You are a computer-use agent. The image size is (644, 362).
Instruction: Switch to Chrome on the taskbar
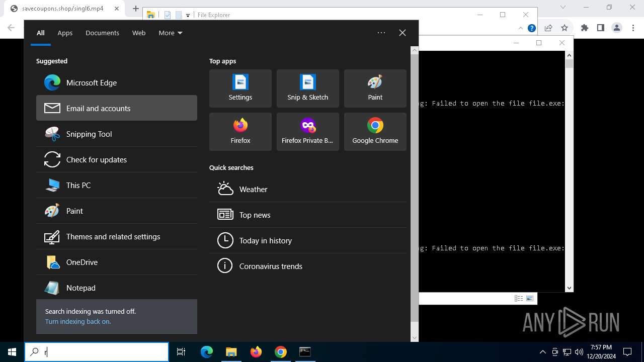[x=281, y=352]
